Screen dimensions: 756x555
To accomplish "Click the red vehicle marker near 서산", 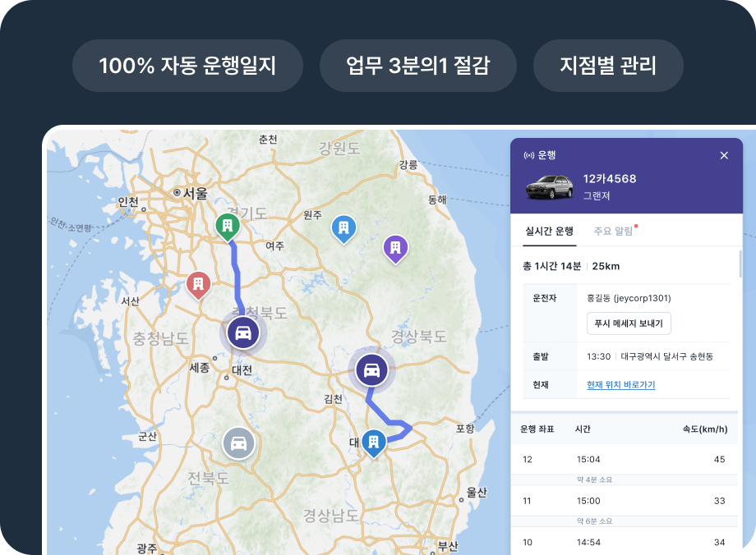I will point(197,282).
